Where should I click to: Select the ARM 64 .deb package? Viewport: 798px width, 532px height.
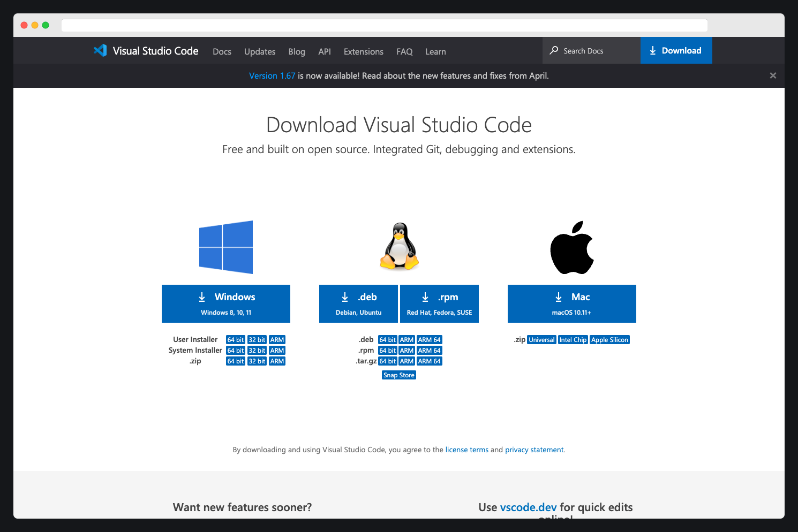(x=429, y=339)
